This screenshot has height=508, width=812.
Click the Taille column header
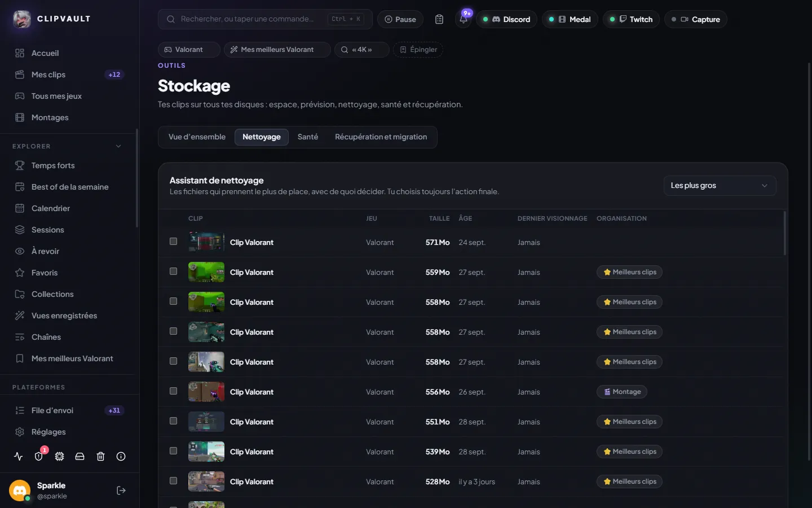(x=439, y=218)
